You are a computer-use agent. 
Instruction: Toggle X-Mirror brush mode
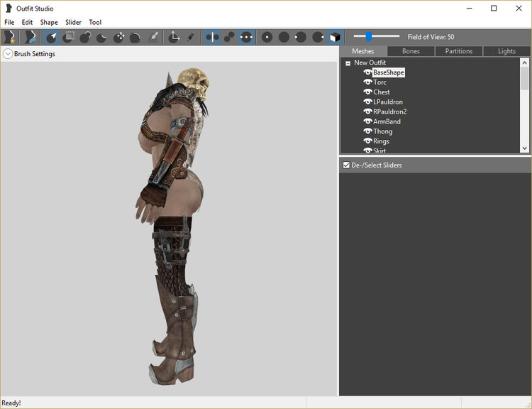[x=212, y=37]
